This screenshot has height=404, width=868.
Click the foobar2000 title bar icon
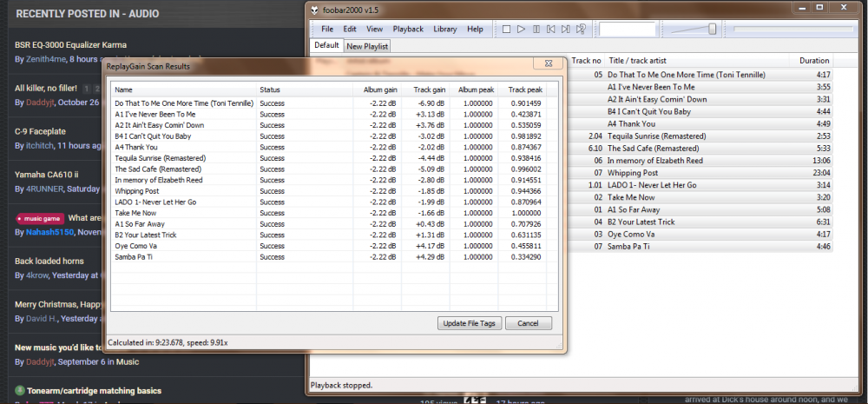314,9
